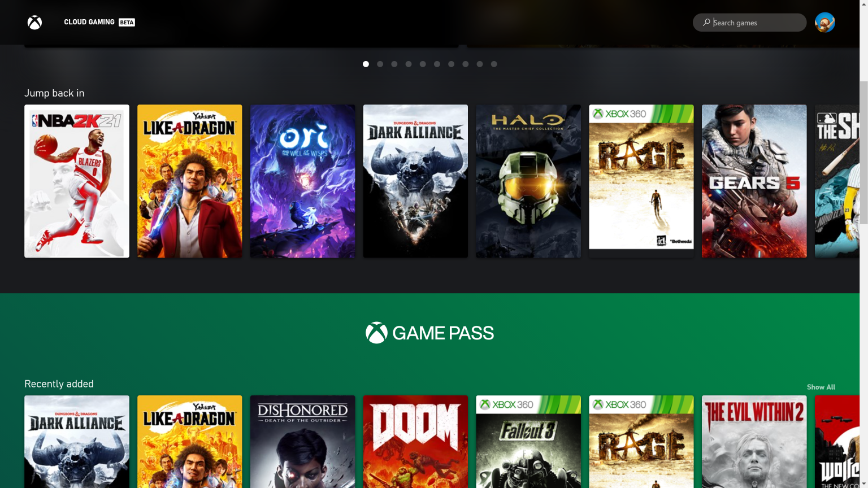868x488 pixels.
Task: Select the last carousel indicator dot
Action: point(493,64)
